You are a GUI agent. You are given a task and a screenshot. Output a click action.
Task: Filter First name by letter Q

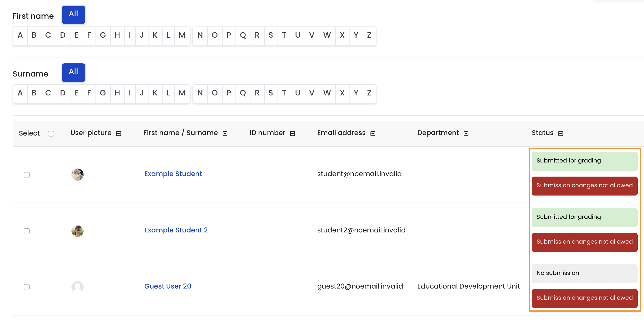point(243,36)
